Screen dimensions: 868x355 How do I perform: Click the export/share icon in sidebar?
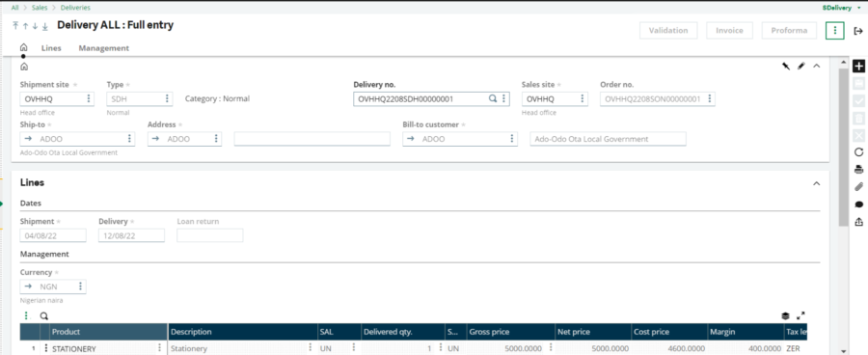click(x=858, y=222)
